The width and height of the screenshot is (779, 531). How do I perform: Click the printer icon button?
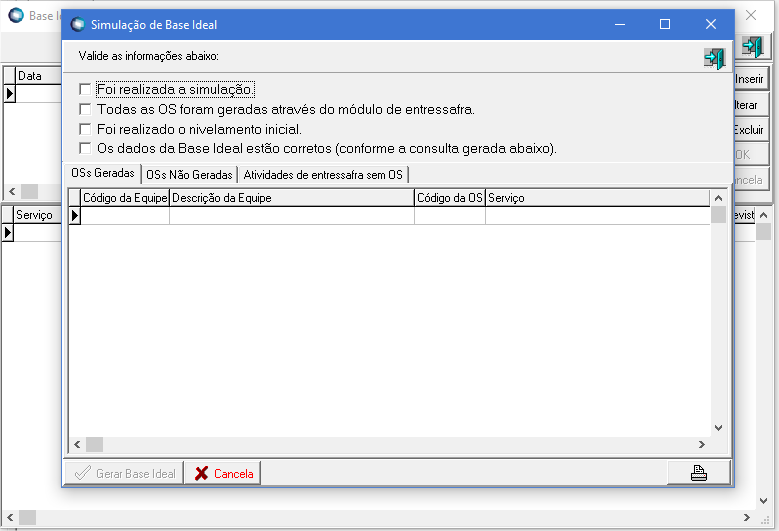coord(699,473)
